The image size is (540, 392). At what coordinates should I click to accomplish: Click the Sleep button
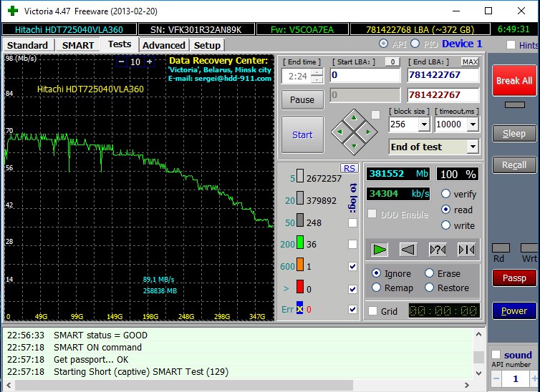[514, 134]
